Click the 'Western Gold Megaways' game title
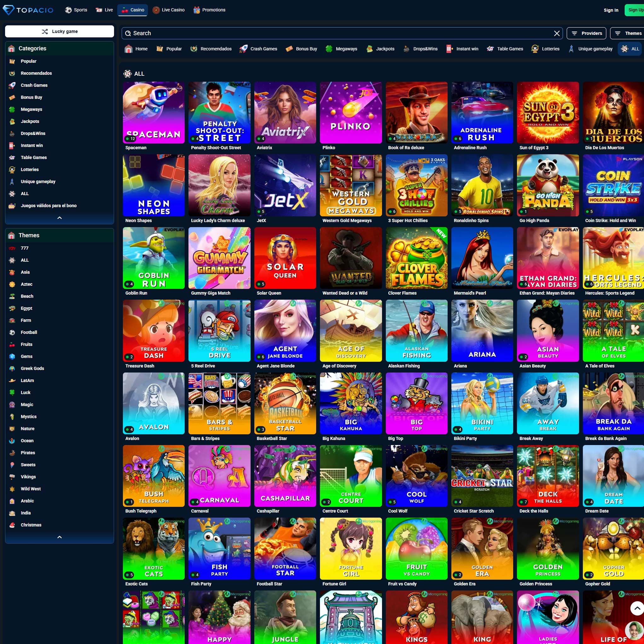Viewport: 644px width, 644px height. click(347, 221)
